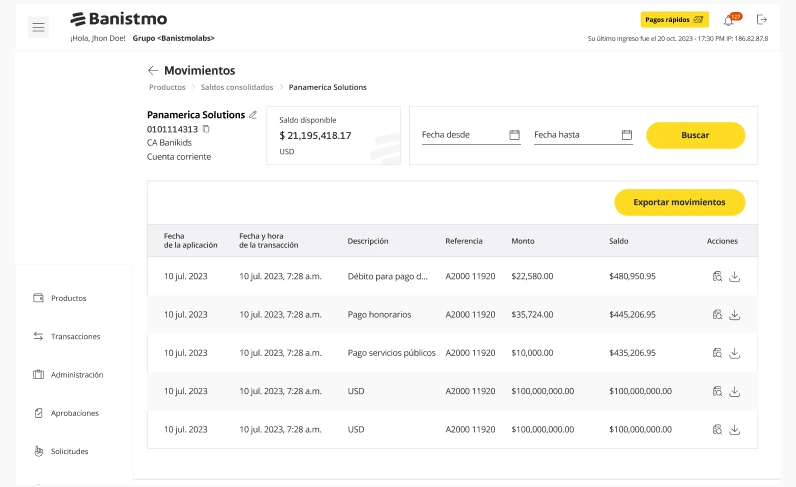Click Exportar movimientos button
Screen dimensions: 796x487
(679, 202)
